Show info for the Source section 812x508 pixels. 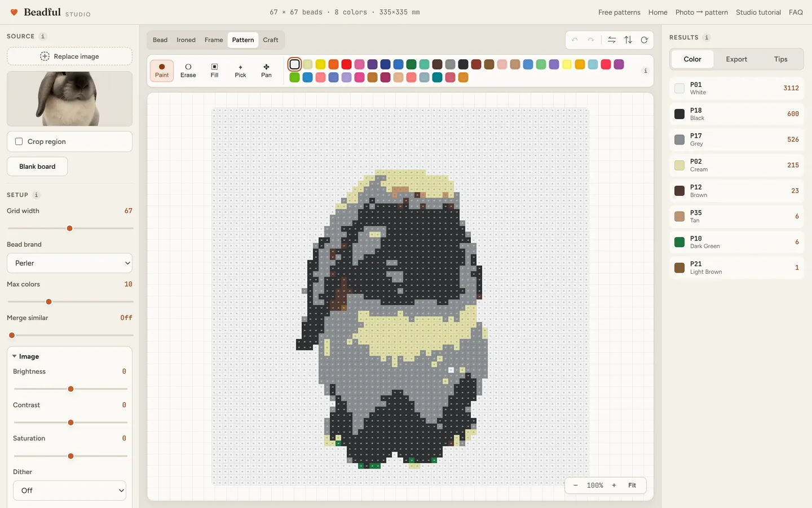(43, 36)
